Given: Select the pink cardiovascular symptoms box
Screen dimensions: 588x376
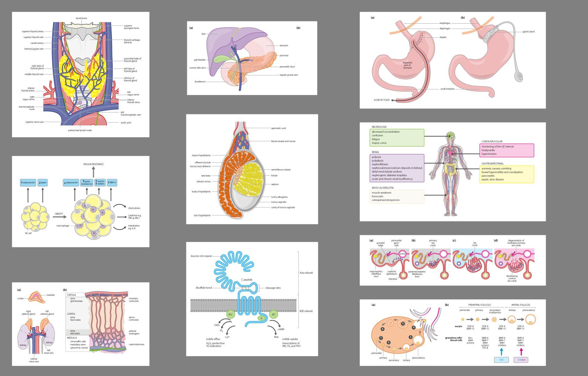Looking at the screenshot, I should tap(507, 150).
